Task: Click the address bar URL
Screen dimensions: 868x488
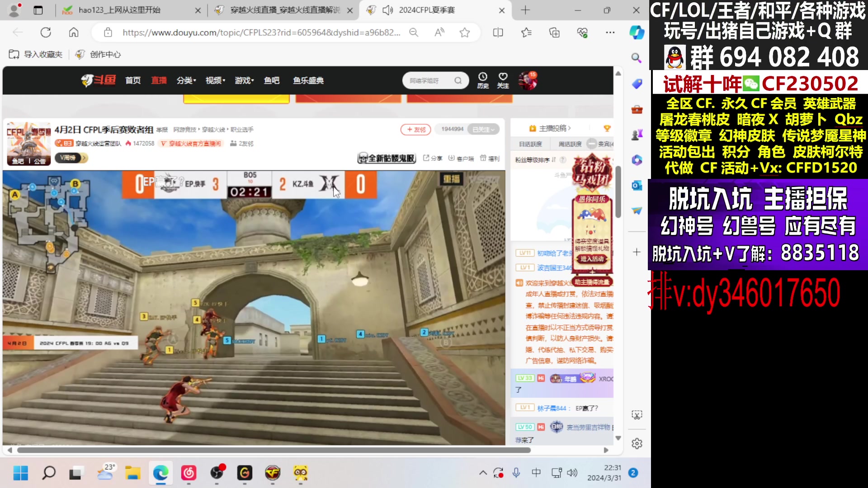Action: (261, 33)
